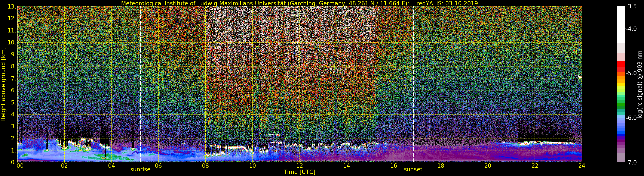Viewport: 644px width, 176px height.
Task: Click the 'Height above ground [km]' axis label
Action: (x=3, y=84)
